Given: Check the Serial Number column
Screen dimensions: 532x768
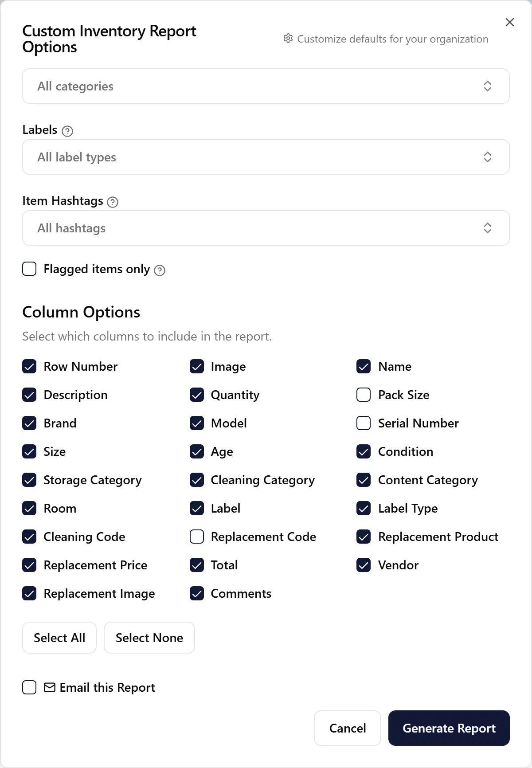Looking at the screenshot, I should [364, 423].
